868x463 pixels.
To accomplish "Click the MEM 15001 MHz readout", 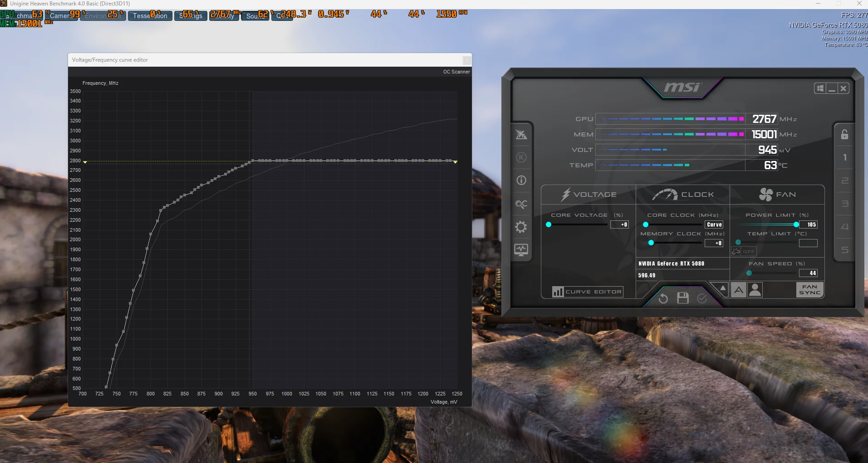I will click(764, 134).
